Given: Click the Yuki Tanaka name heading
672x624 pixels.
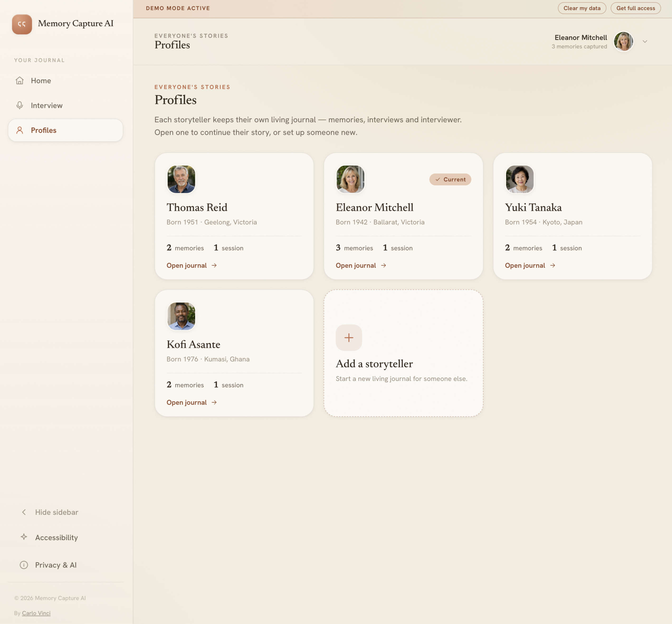Looking at the screenshot, I should pyautogui.click(x=533, y=207).
